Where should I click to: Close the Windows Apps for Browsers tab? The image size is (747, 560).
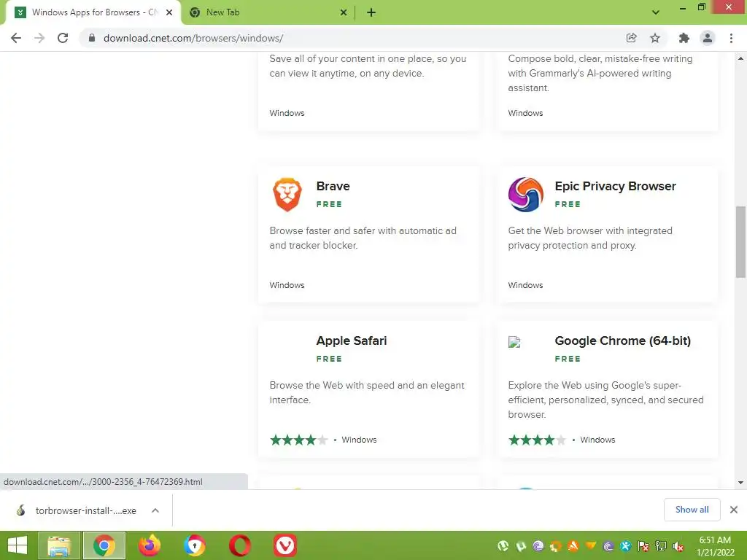[x=169, y=12]
